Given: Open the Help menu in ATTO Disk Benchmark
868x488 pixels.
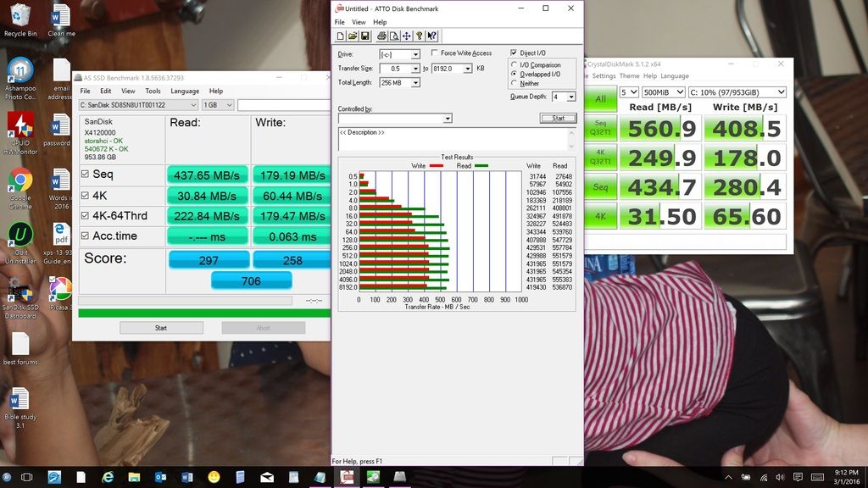Looking at the screenshot, I should pos(380,22).
